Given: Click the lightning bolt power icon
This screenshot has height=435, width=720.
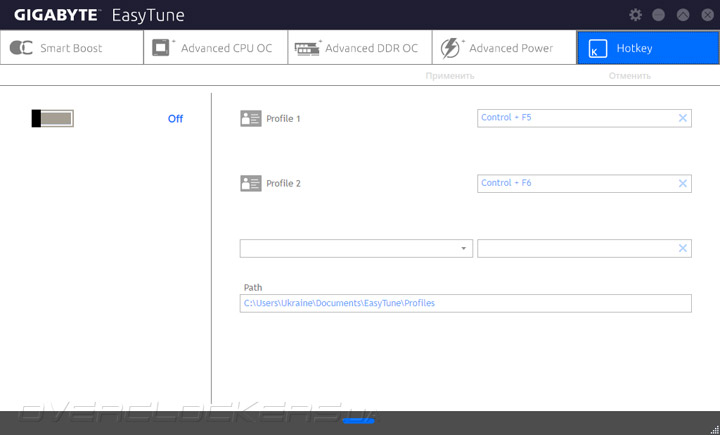Looking at the screenshot, I should click(x=450, y=48).
